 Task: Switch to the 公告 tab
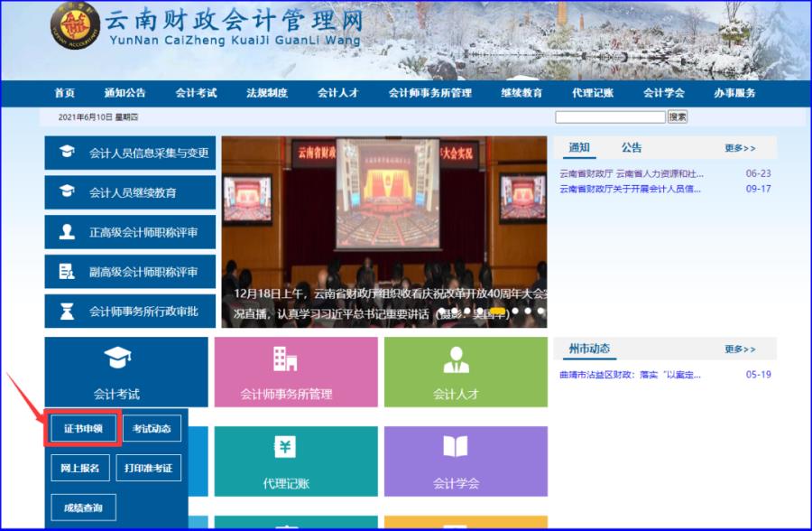click(x=632, y=148)
